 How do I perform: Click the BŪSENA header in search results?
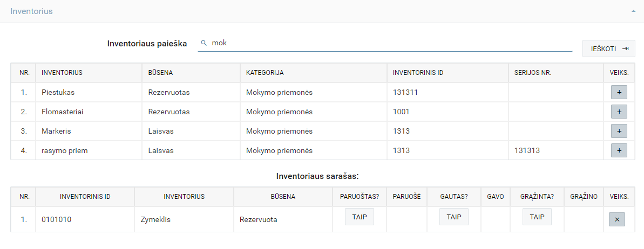coord(160,73)
